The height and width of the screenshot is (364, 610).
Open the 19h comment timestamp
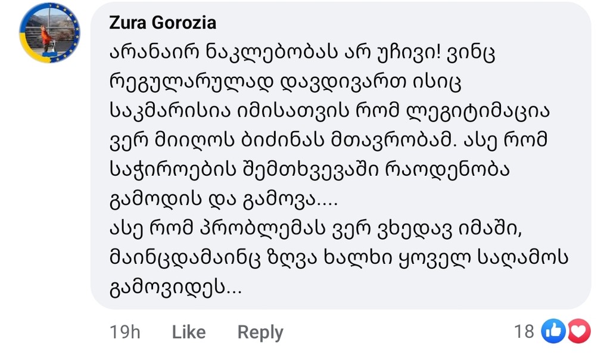pos(125,332)
